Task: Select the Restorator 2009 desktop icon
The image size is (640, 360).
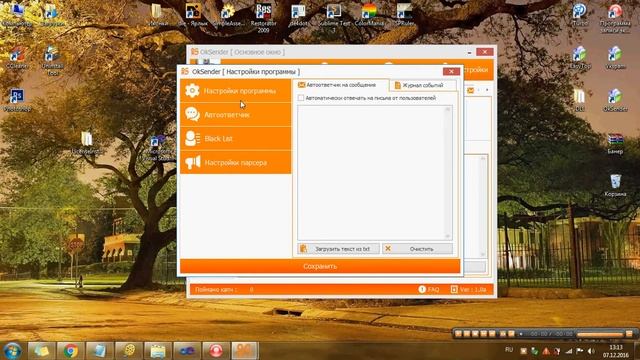Action: (263, 18)
